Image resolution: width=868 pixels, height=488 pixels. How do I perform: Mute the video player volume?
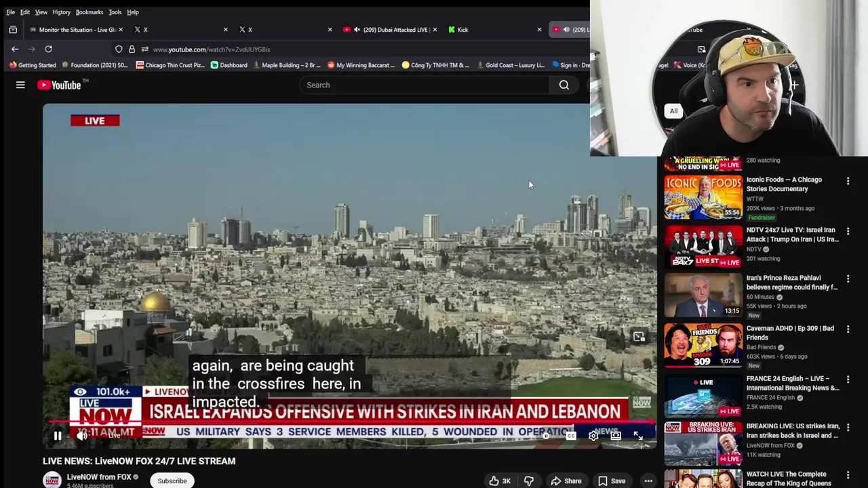click(x=81, y=436)
